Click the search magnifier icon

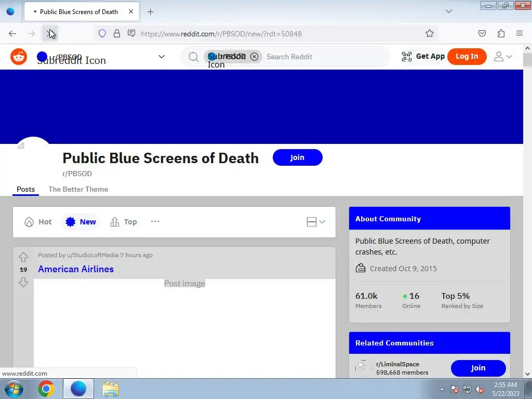pyautogui.click(x=193, y=57)
